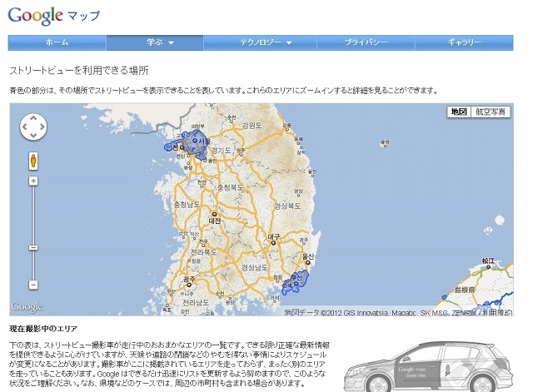
Task: Click the ストリートビューを利用できる場所 heading
Action: [x=79, y=70]
